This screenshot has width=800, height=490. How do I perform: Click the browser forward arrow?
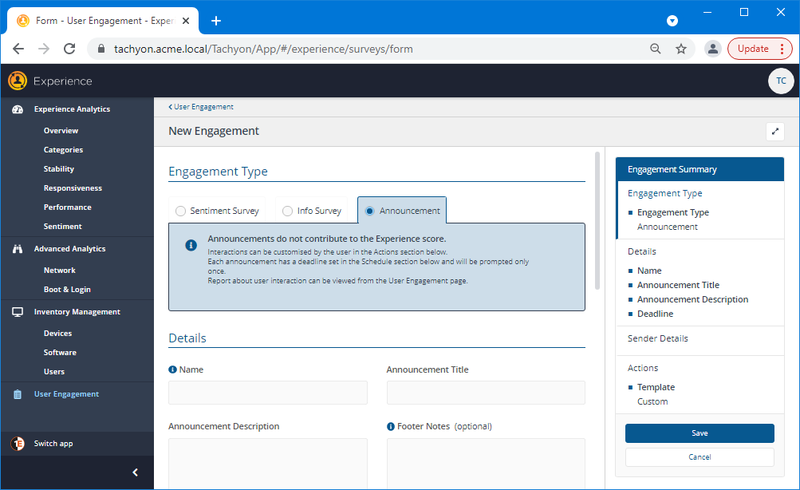(x=44, y=49)
